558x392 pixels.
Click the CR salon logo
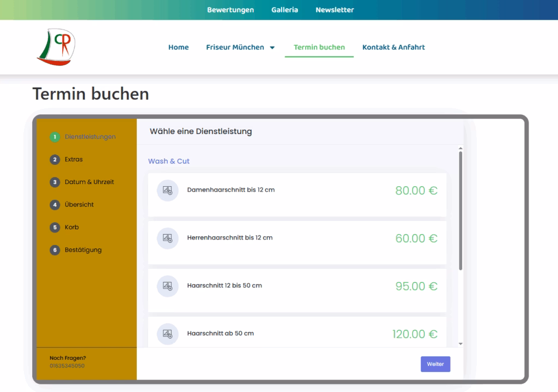coord(56,47)
